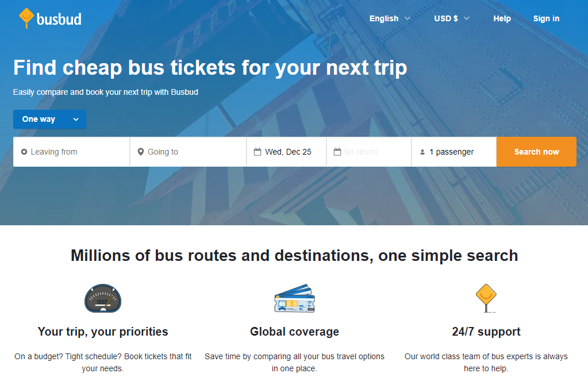The height and width of the screenshot is (377, 588).
Task: Click the bus tickets icon above Global coverage
Action: (x=294, y=298)
